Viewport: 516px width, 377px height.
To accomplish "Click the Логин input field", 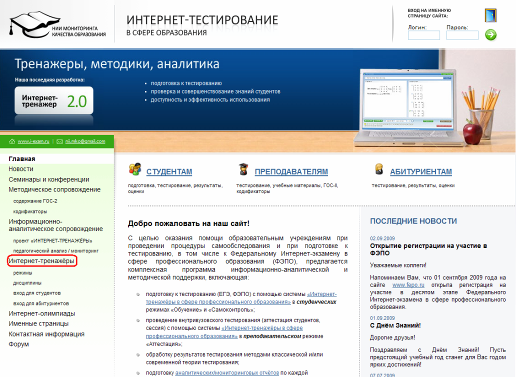I will 424,35.
